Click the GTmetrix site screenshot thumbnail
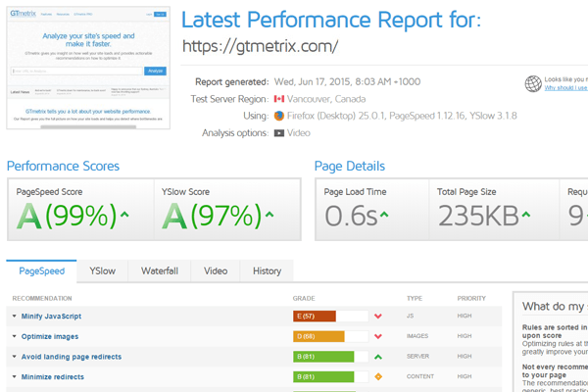This screenshot has height=392, width=588. coord(88,67)
